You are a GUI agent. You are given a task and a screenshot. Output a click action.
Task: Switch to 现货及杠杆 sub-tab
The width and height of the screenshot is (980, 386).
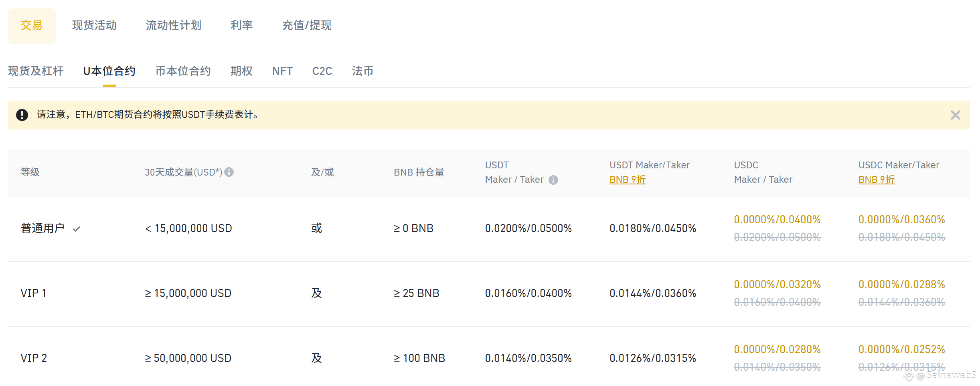point(36,71)
